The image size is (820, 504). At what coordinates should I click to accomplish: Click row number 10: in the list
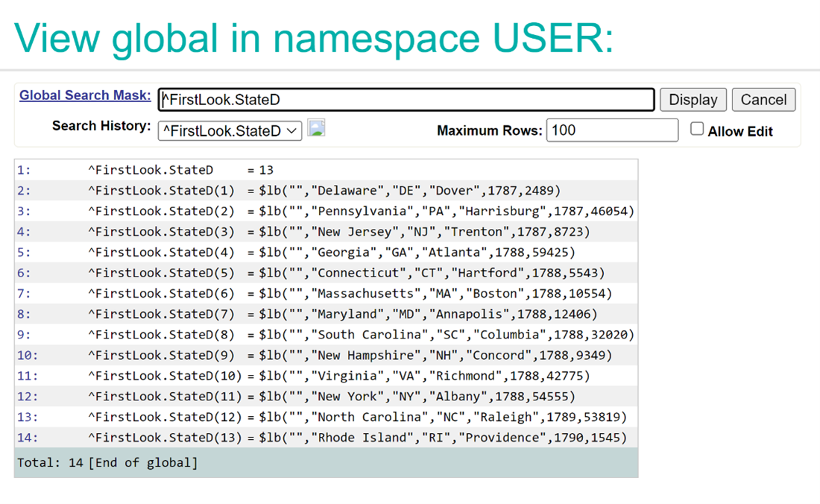28,356
